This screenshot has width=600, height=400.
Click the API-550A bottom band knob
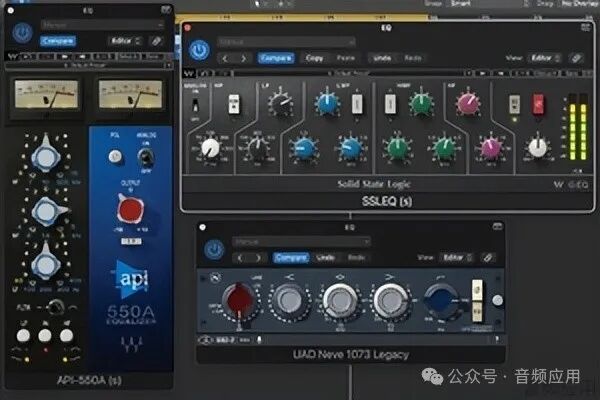click(x=46, y=263)
